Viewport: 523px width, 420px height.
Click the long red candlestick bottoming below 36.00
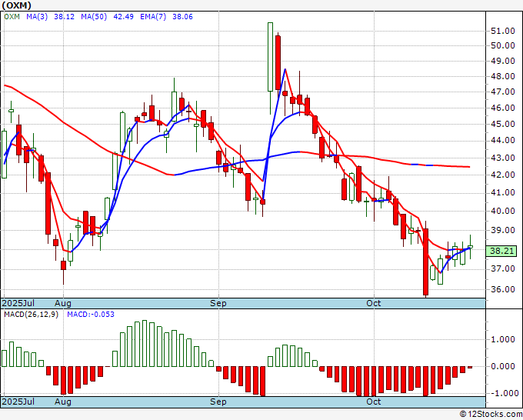point(425,262)
